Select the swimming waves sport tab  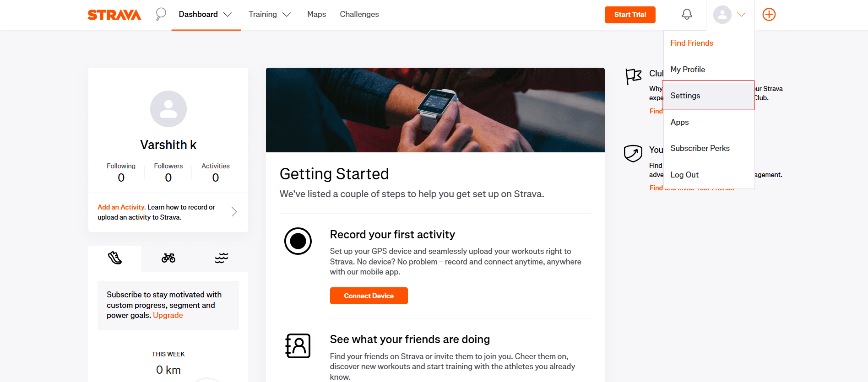(222, 258)
